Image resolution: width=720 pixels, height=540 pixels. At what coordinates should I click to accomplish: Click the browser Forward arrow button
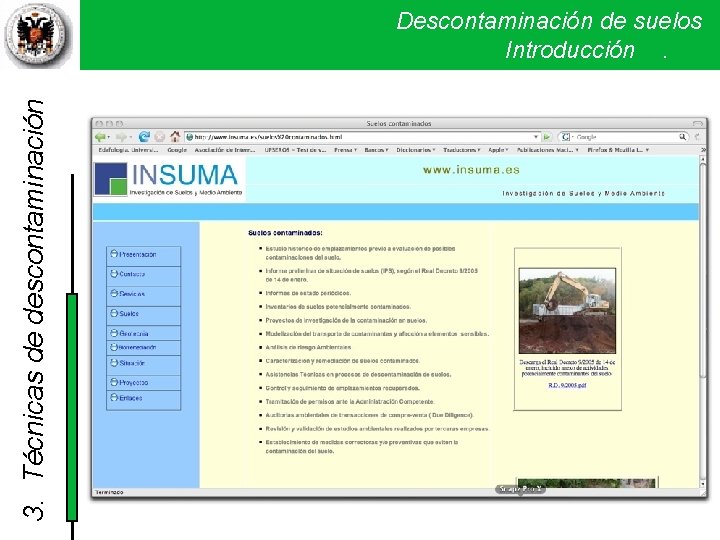pyautogui.click(x=120, y=137)
